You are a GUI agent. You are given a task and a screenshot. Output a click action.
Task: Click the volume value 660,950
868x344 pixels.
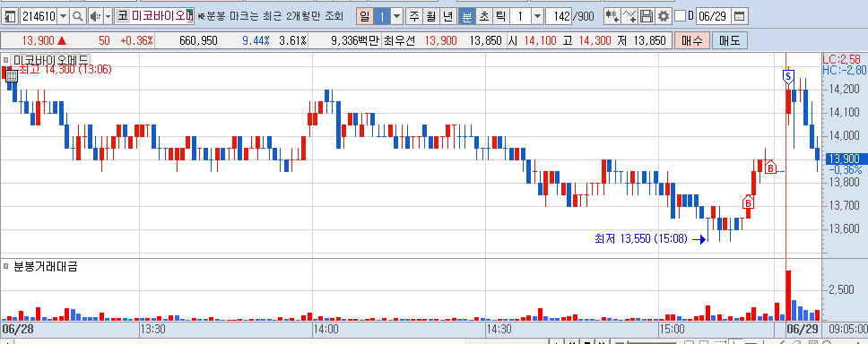pyautogui.click(x=199, y=41)
